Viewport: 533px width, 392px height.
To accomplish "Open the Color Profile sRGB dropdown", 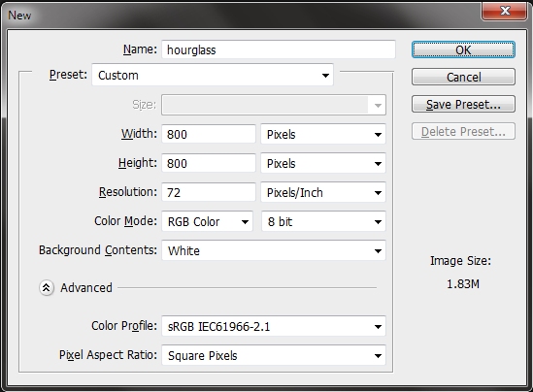I will tap(274, 326).
